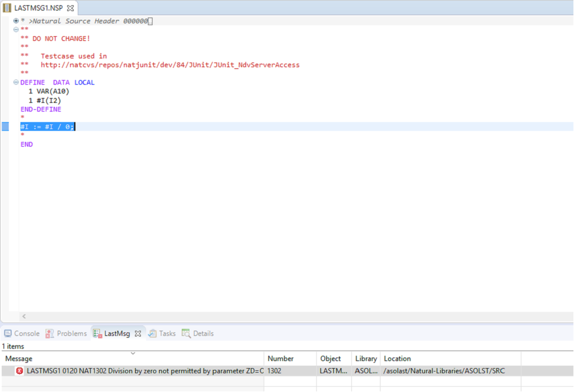Collapse the DEFINE DATA LOCAL block
This screenshot has height=392, width=574.
click(x=15, y=82)
